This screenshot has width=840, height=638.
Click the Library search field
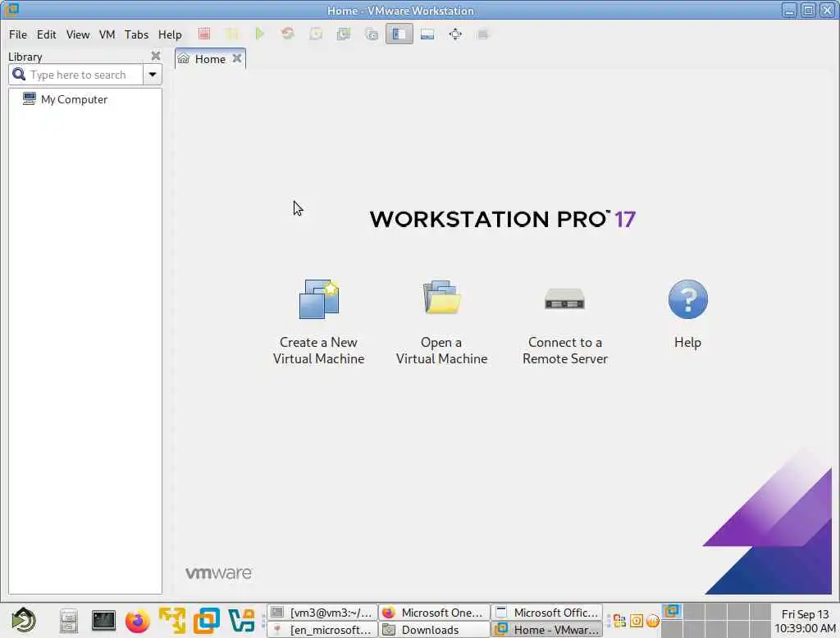tap(78, 75)
